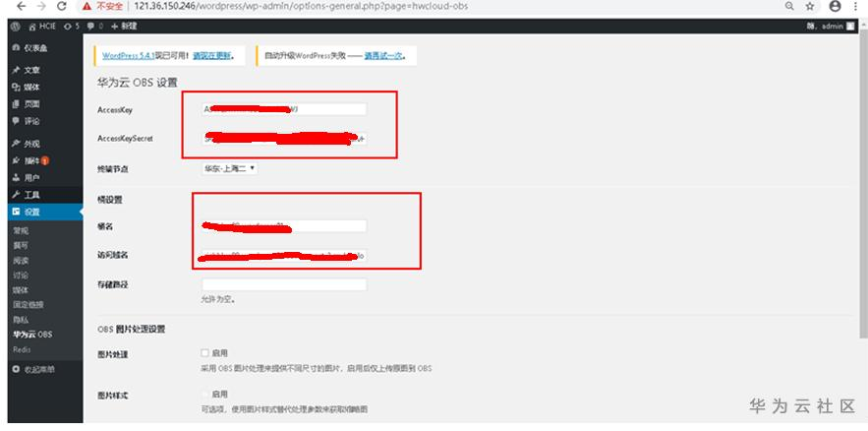This screenshot has height=431, width=868.
Task: Open the updates indicator showing 5
Action: point(72,26)
